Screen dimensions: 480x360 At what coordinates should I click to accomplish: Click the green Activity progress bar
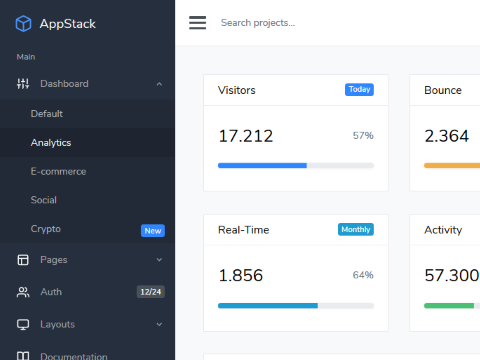coord(449,306)
